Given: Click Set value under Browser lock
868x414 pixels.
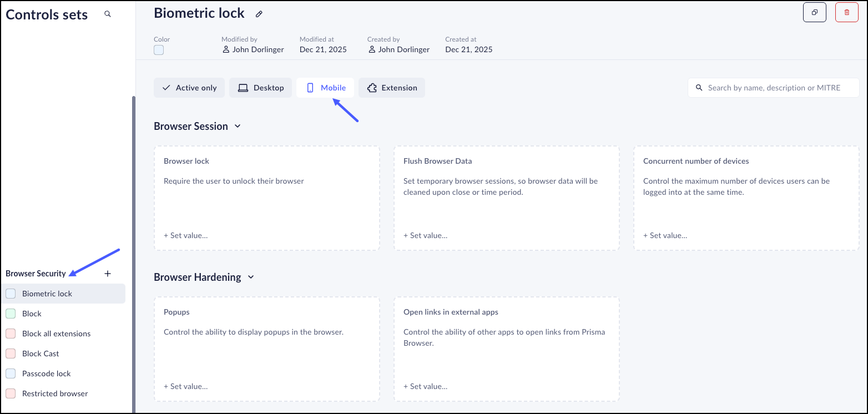Looking at the screenshot, I should [x=186, y=235].
